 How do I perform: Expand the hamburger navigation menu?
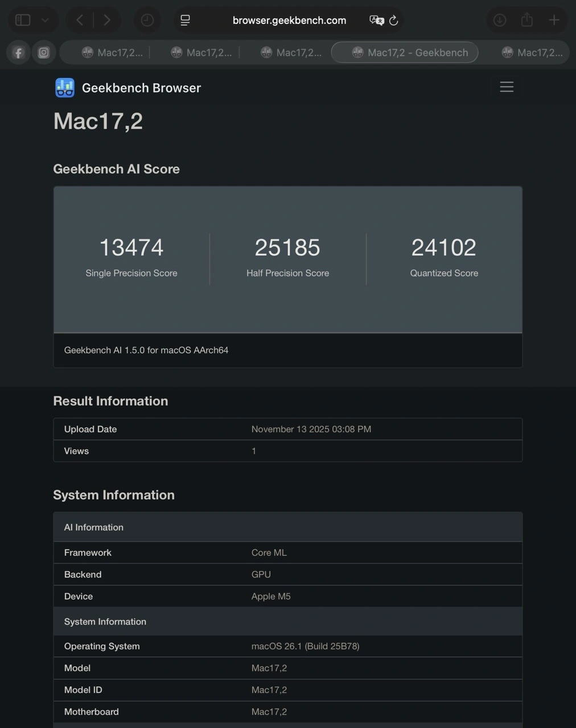pyautogui.click(x=507, y=86)
